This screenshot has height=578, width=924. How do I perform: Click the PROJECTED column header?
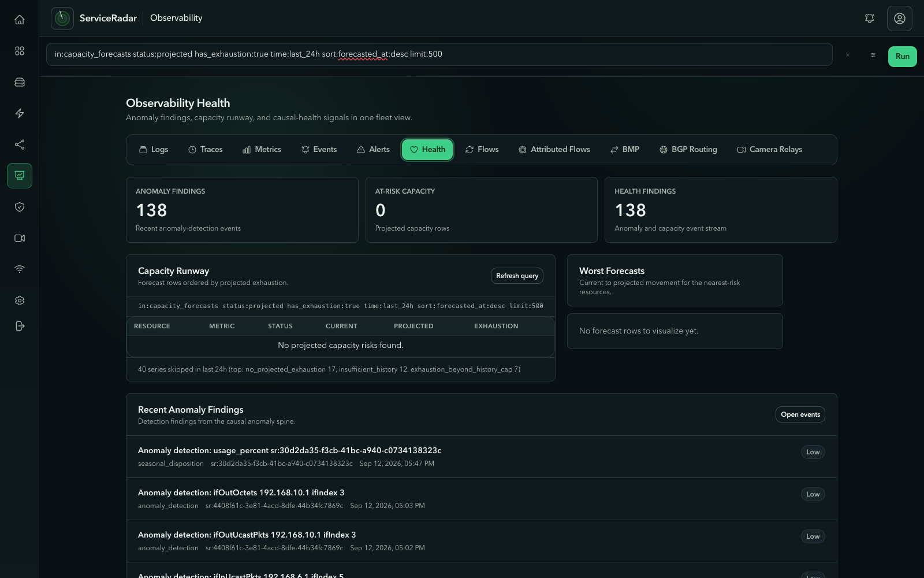click(413, 326)
